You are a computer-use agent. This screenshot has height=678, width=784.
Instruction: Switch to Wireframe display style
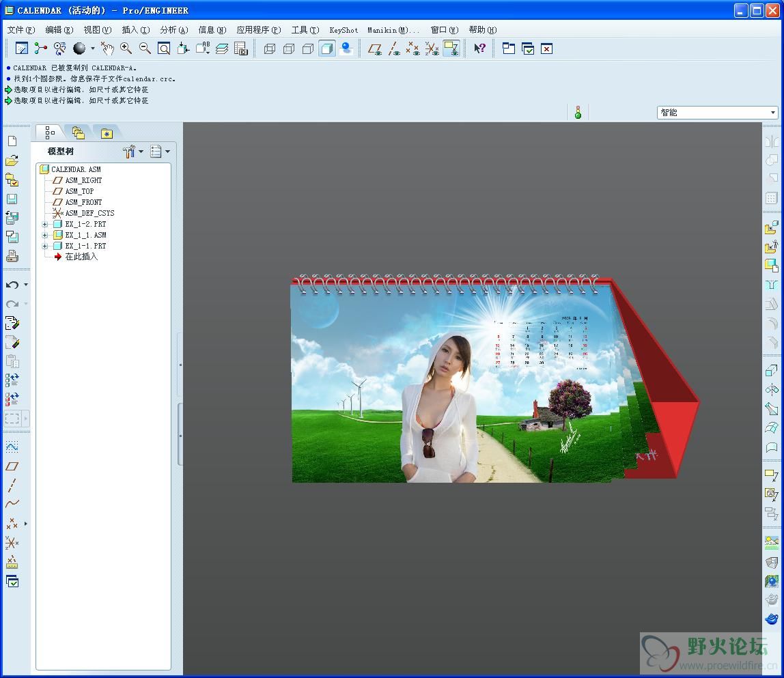tap(270, 48)
